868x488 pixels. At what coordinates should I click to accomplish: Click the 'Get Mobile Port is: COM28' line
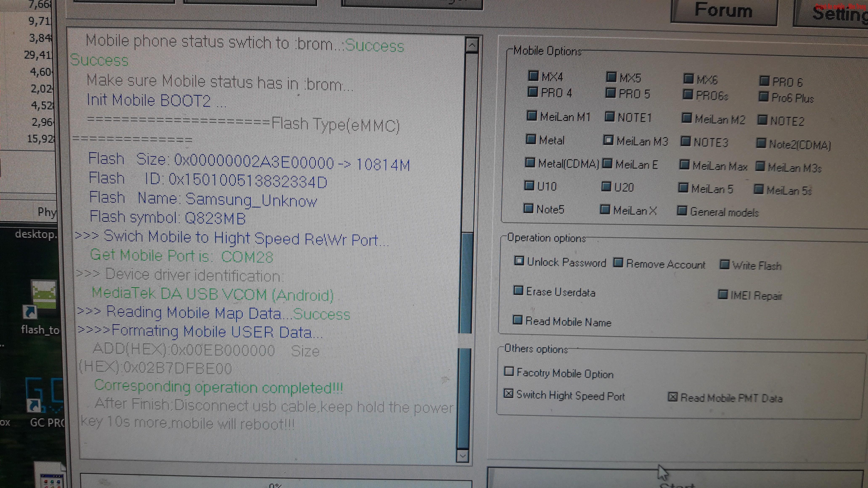pos(181,256)
